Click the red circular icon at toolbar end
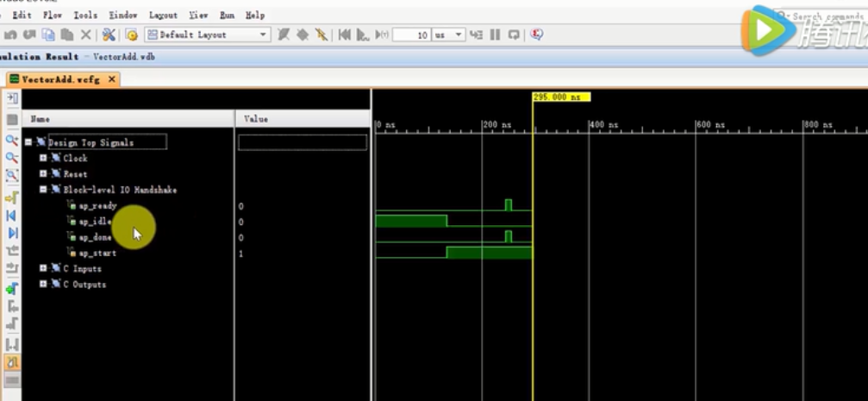This screenshot has height=401, width=868. pos(536,34)
